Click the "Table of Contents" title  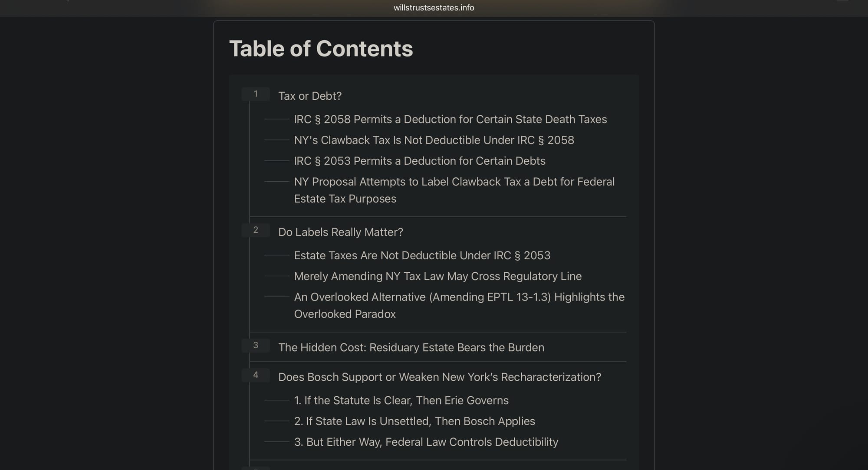pyautogui.click(x=321, y=49)
